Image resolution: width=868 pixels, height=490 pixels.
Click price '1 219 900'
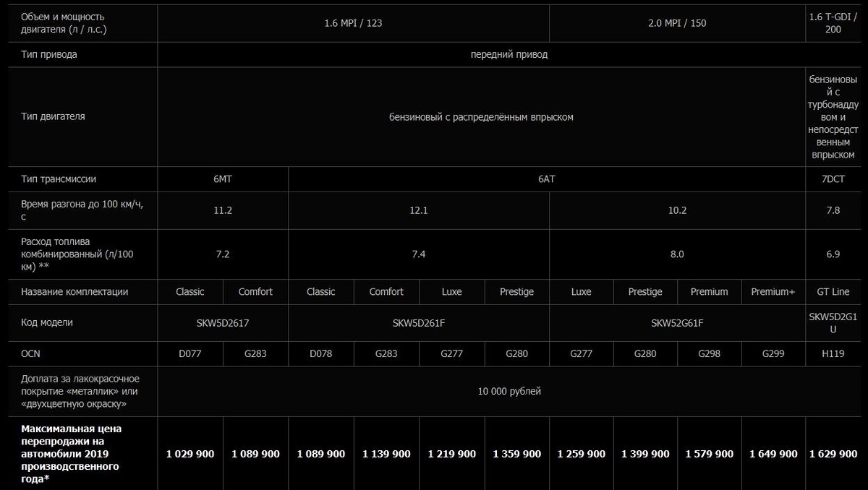(451, 454)
